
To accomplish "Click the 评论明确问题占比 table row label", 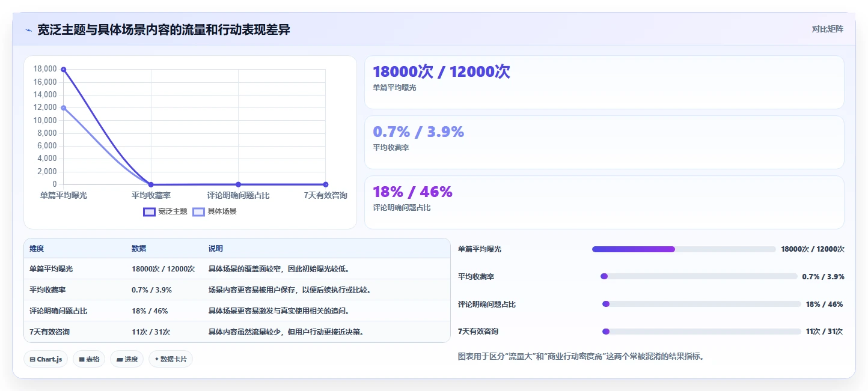I will point(58,311).
